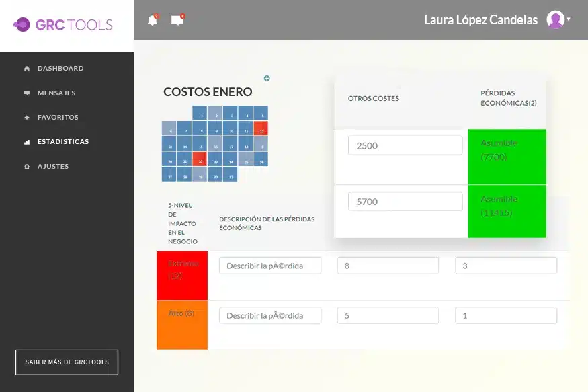The width and height of the screenshot is (588, 392).
Task: Click the user profile avatar
Action: point(555,19)
